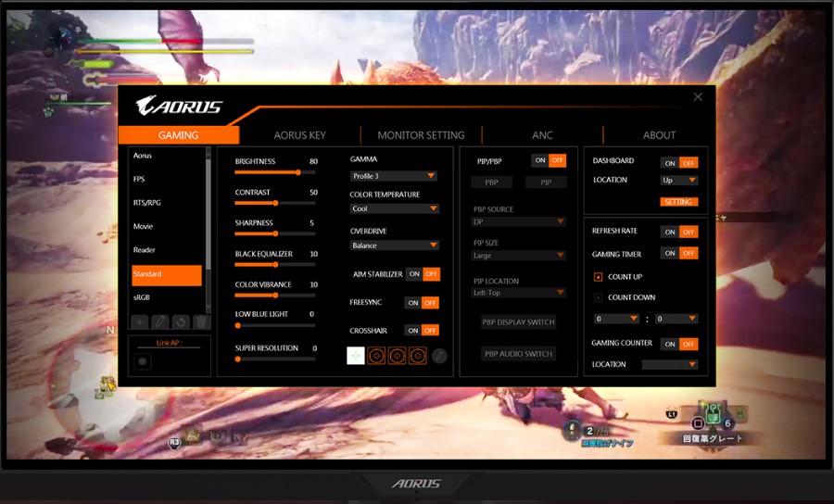Click the edit profile pencil icon
The image size is (834, 504).
tap(160, 321)
